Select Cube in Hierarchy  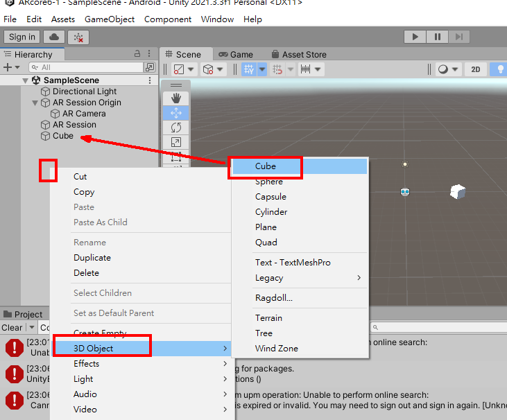point(63,136)
